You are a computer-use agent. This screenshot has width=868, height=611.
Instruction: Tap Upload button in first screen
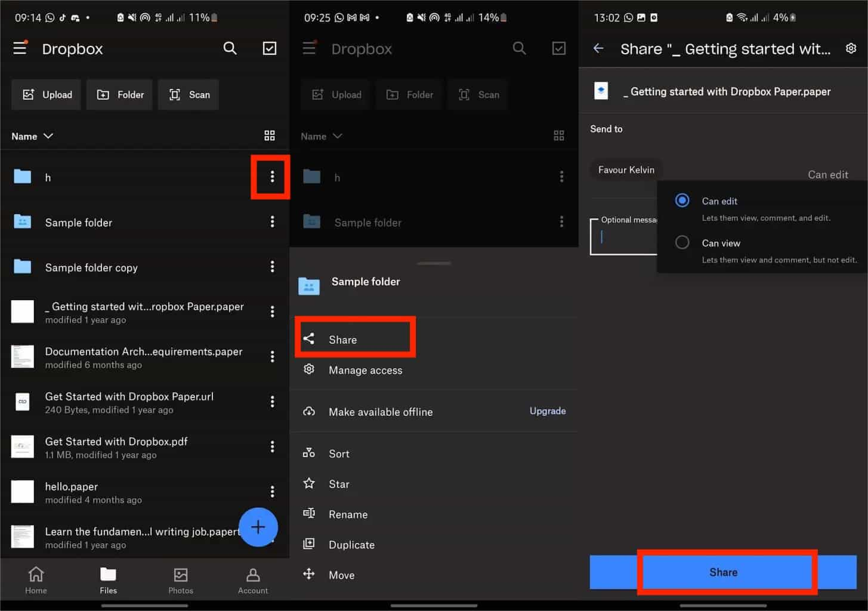46,94
